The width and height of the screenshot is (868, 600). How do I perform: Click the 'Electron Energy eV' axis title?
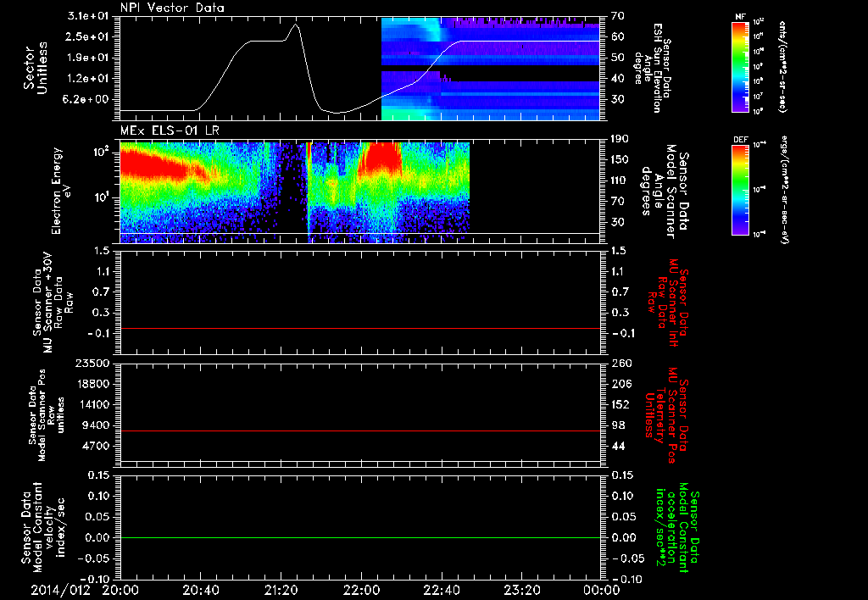61,191
